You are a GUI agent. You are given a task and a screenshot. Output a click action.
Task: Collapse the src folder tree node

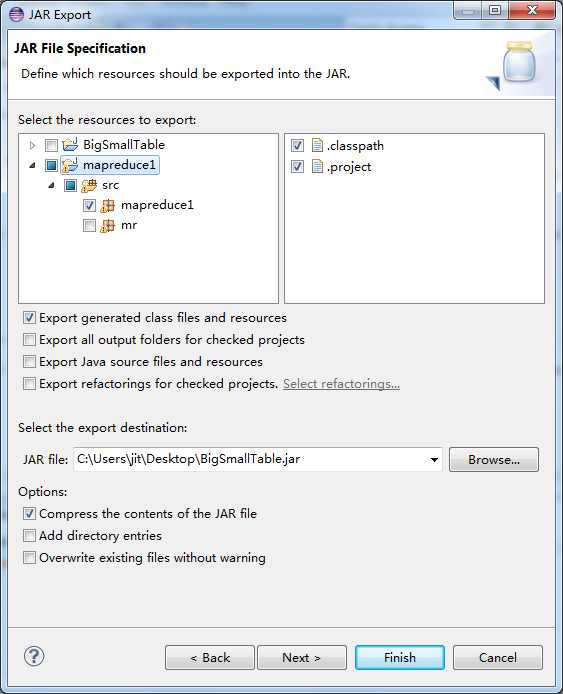(x=51, y=185)
